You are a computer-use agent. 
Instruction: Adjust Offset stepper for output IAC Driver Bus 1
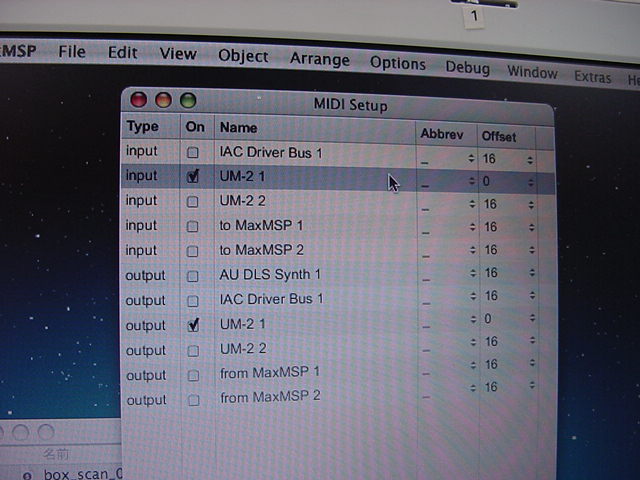[x=532, y=296]
